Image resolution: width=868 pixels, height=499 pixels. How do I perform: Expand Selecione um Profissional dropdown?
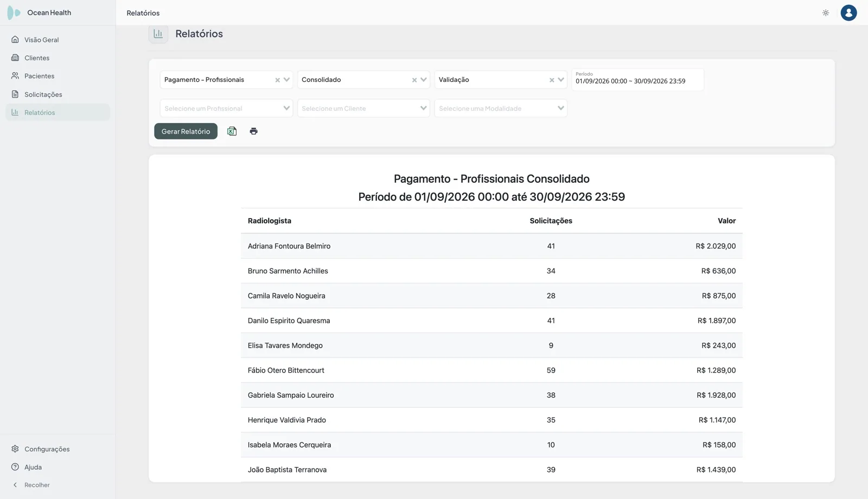(226, 108)
